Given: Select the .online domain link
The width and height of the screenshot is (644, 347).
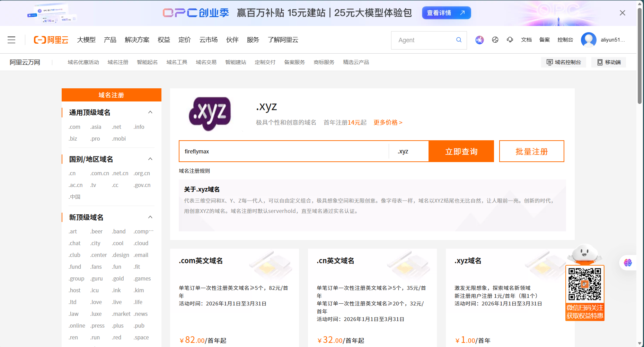Looking at the screenshot, I should tap(77, 326).
